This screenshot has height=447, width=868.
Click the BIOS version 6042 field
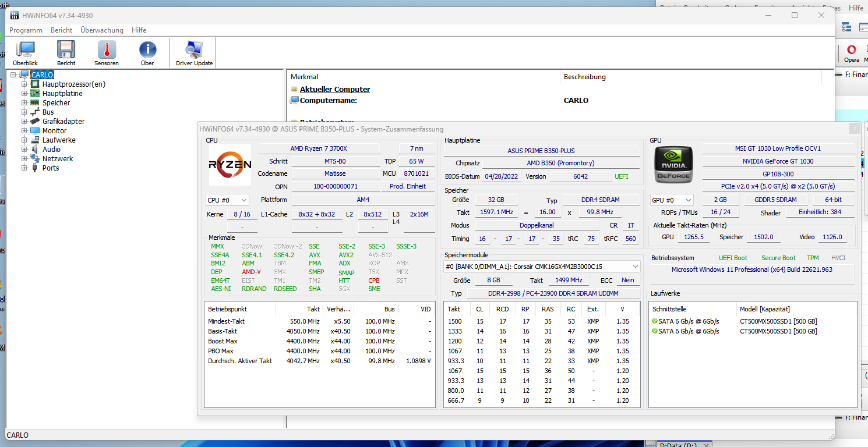[580, 176]
